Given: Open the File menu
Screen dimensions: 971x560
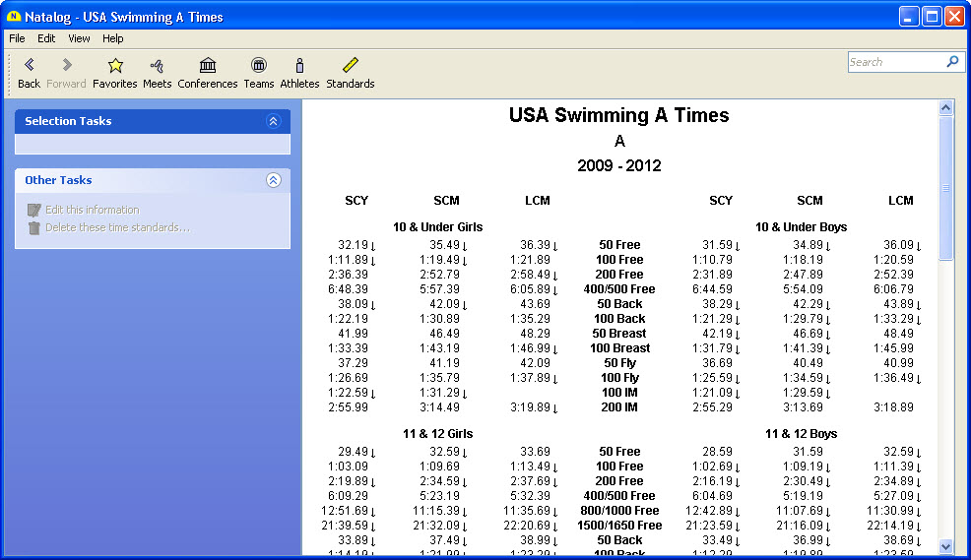Looking at the screenshot, I should pos(17,38).
